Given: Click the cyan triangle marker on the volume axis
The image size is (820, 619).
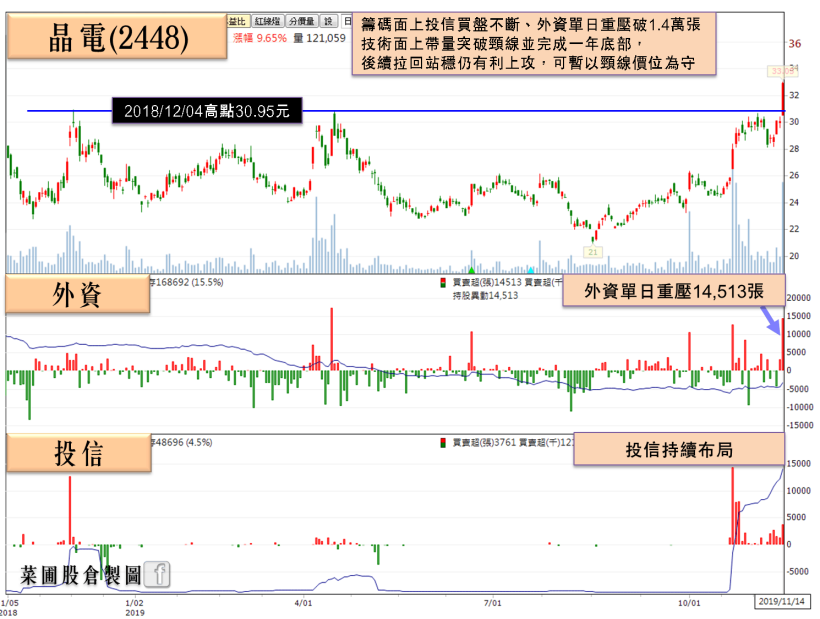Looking at the screenshot, I should point(531,270).
